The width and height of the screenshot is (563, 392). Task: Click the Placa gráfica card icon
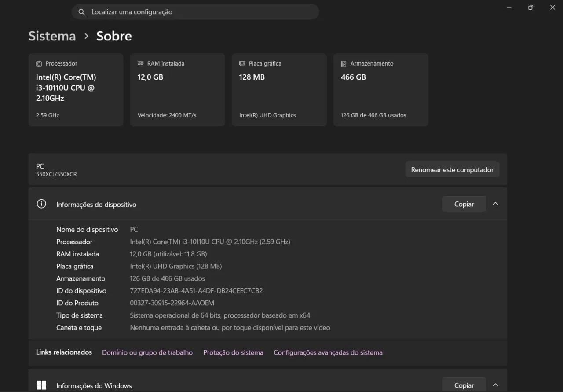pos(242,63)
